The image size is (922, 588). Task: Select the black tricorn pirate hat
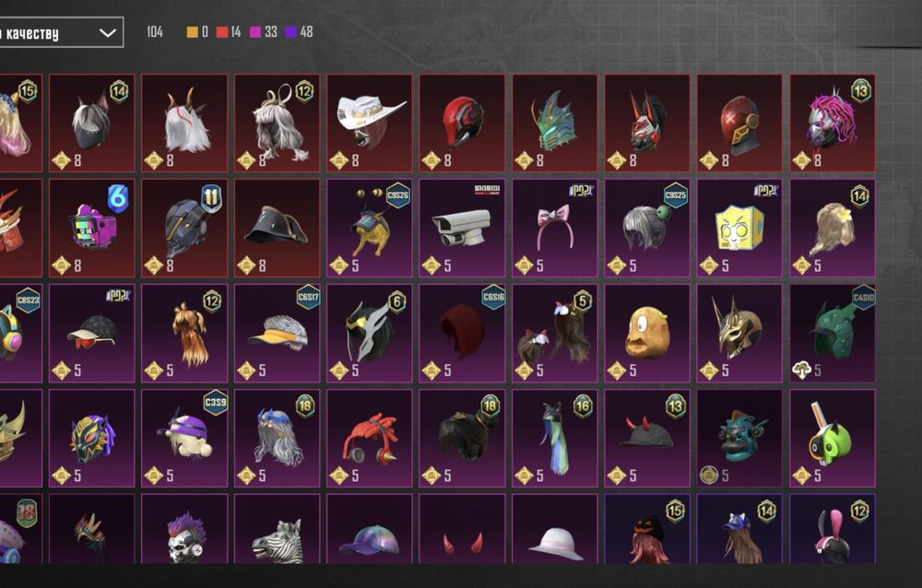(x=277, y=229)
